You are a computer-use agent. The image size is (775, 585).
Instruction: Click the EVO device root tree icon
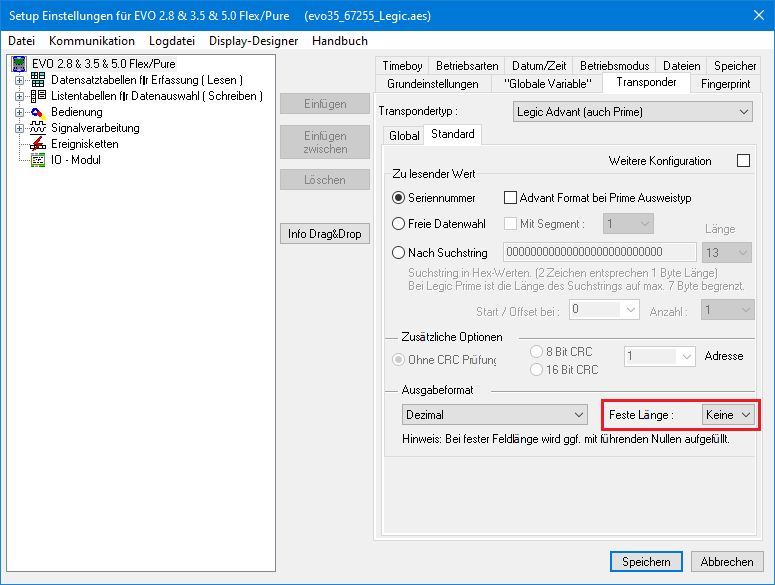[19, 64]
